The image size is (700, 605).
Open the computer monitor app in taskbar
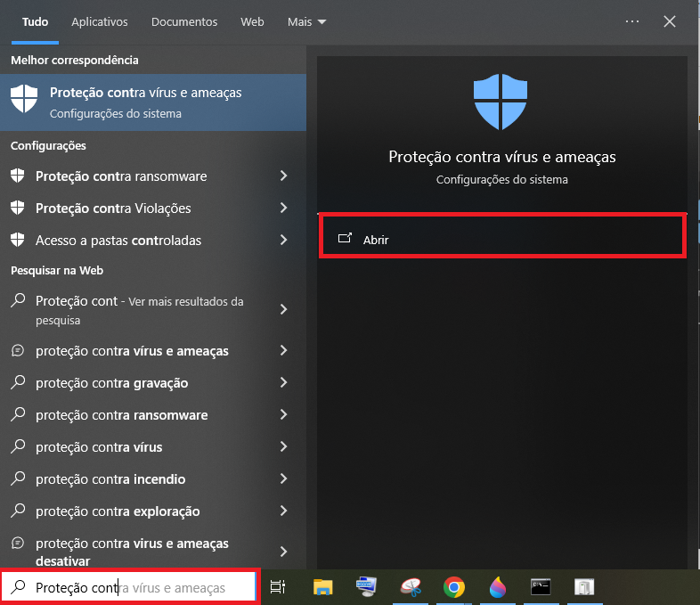pyautogui.click(x=366, y=586)
